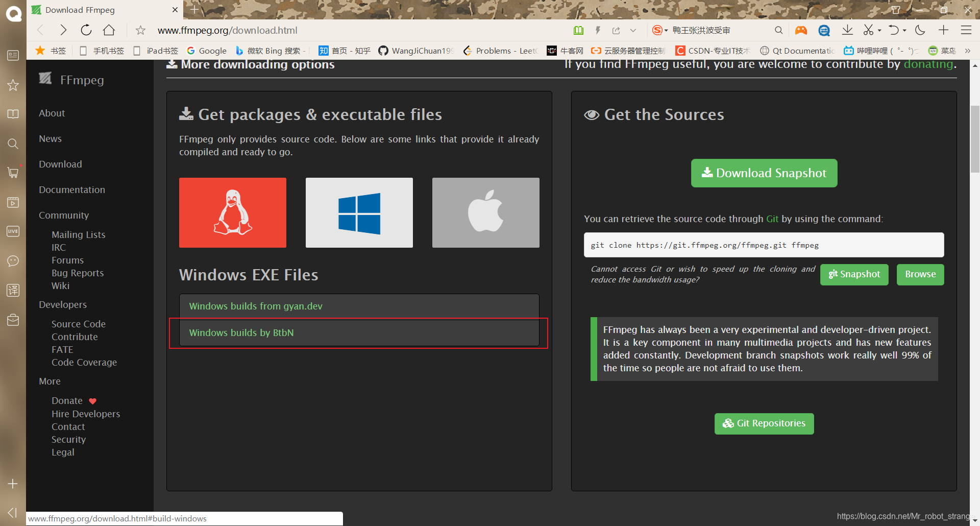Open the game controller icon in toolbar
The width and height of the screenshot is (980, 526).
coord(801,31)
